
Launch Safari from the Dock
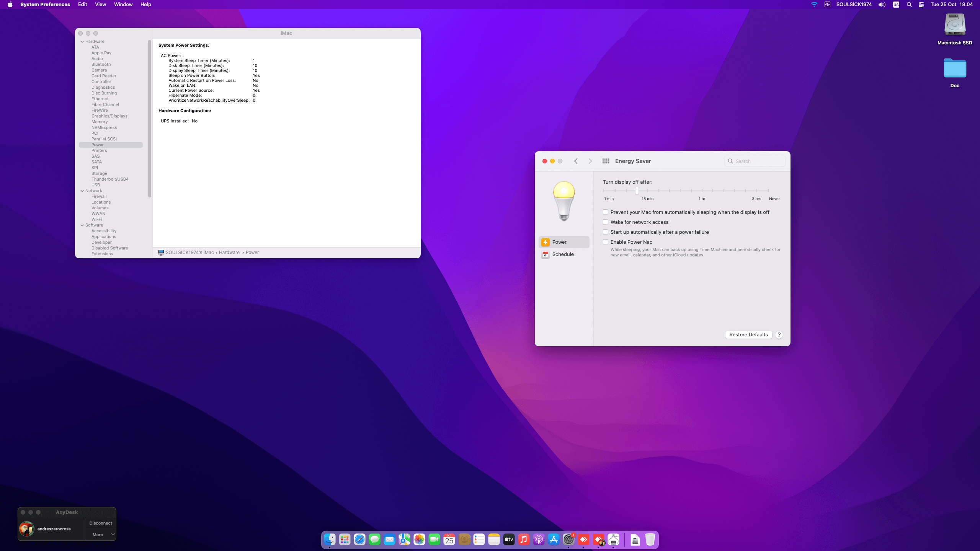coord(359,540)
